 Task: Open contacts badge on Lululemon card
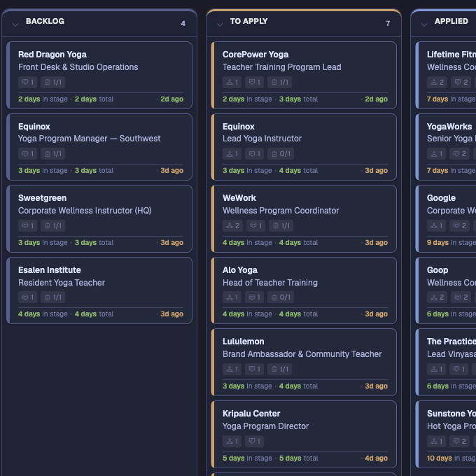[232, 369]
